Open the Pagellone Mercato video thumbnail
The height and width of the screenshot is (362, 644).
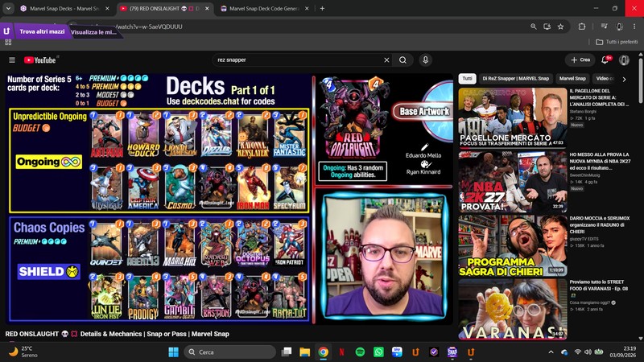point(513,117)
